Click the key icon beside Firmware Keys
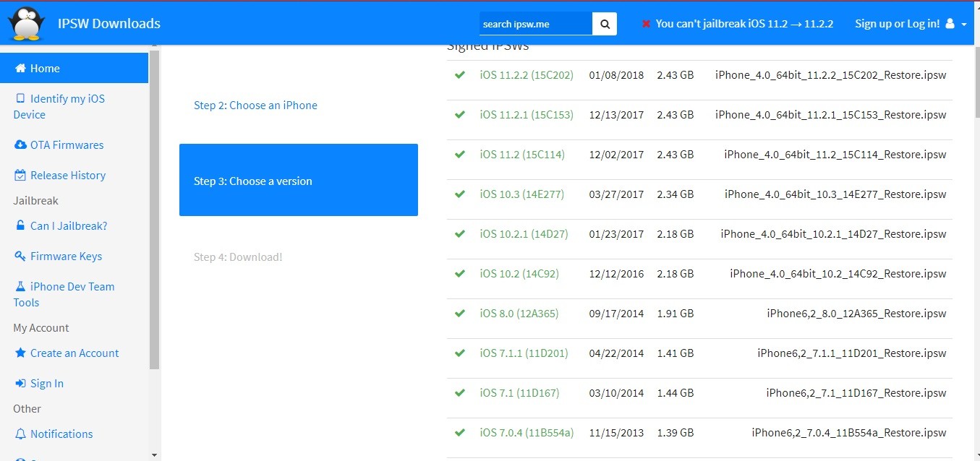This screenshot has width=980, height=461. [x=20, y=256]
